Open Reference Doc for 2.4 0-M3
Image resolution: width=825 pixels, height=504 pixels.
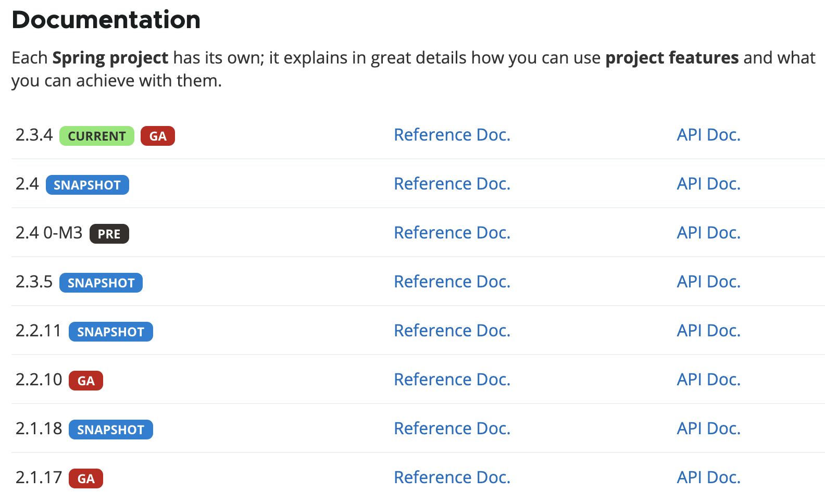(x=452, y=233)
